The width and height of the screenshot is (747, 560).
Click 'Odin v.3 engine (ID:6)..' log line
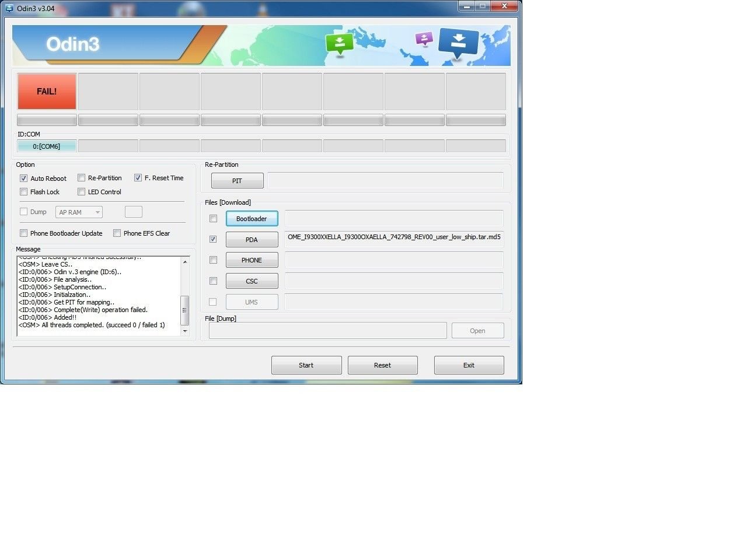(70, 272)
